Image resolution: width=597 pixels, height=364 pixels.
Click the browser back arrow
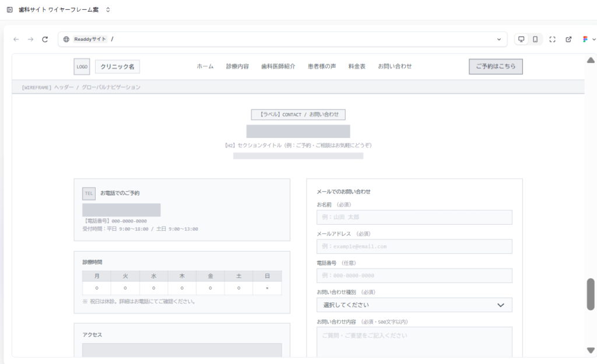[16, 39]
